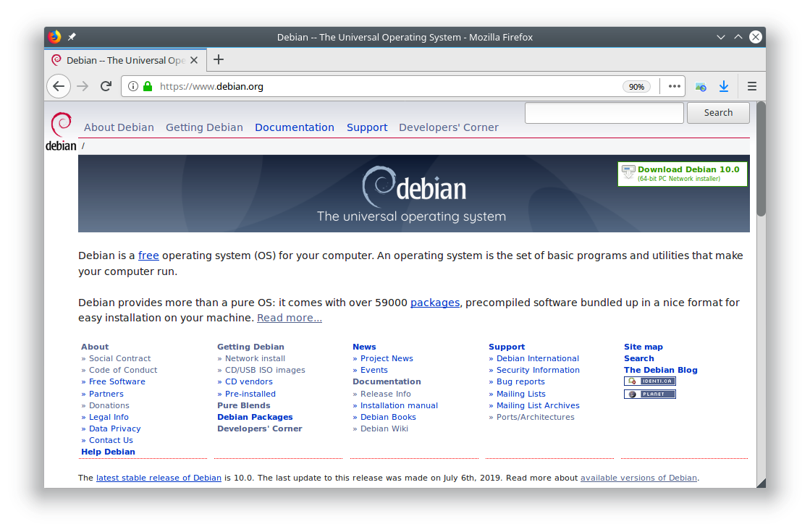The height and width of the screenshot is (532, 810).
Task: Open the Debian International link
Action: pos(537,358)
